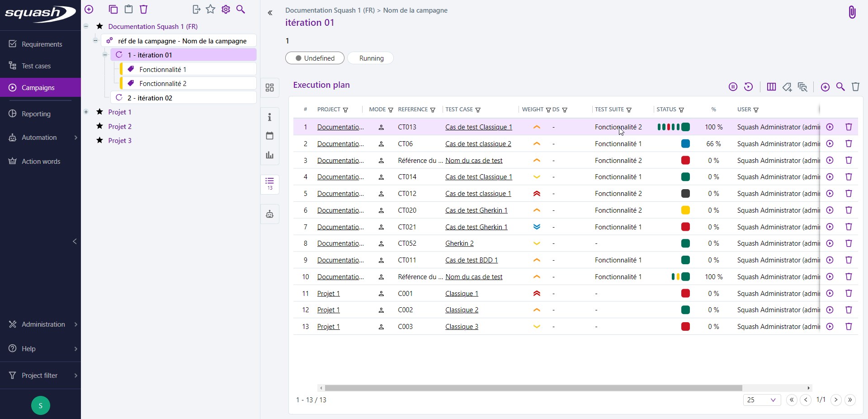Open the page size dropdown showing 25
This screenshot has height=419, width=868.
tap(762, 400)
